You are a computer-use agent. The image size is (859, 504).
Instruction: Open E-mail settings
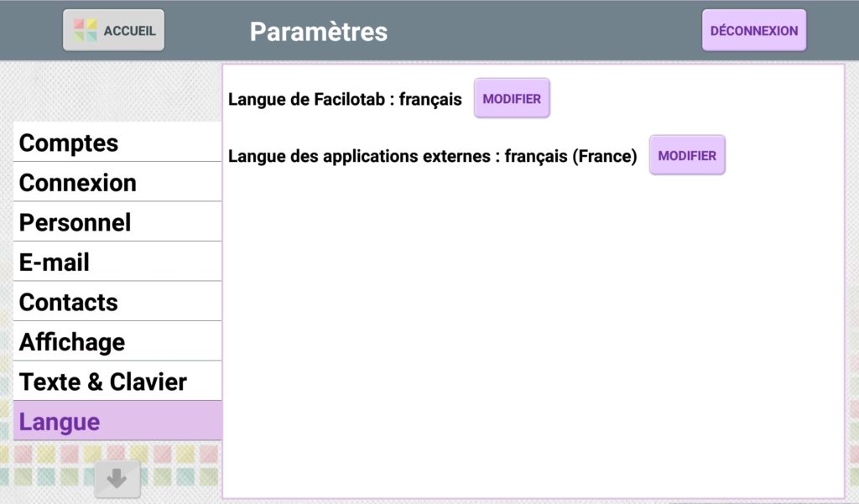[117, 262]
